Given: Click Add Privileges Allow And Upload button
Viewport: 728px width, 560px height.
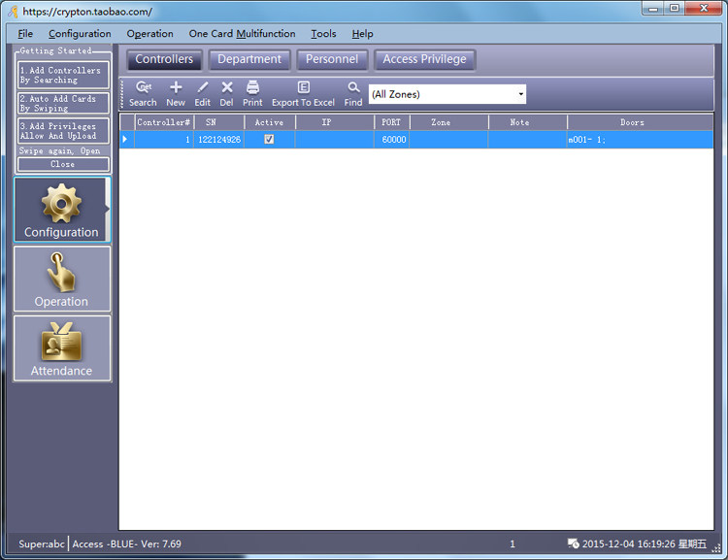Looking at the screenshot, I should (x=63, y=131).
